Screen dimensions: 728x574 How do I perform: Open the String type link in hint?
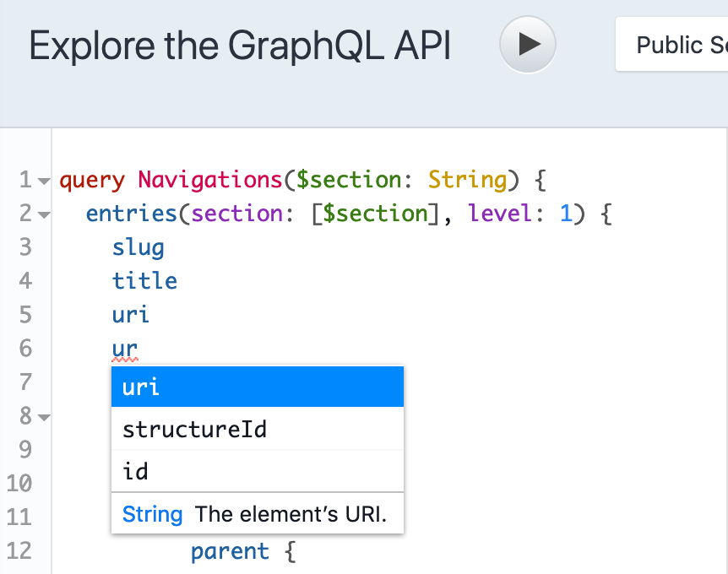point(152,514)
